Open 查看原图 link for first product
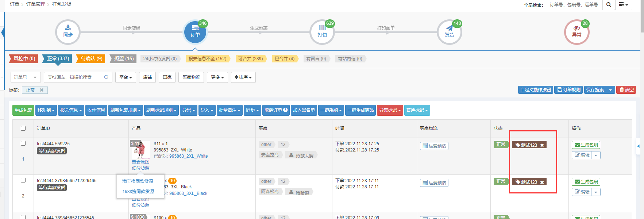This screenshot has height=219, width=644. (140, 162)
